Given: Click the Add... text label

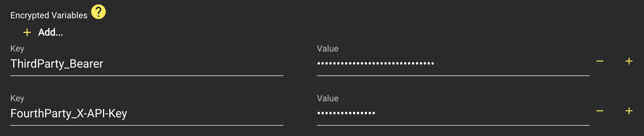Looking at the screenshot, I should [x=51, y=33].
